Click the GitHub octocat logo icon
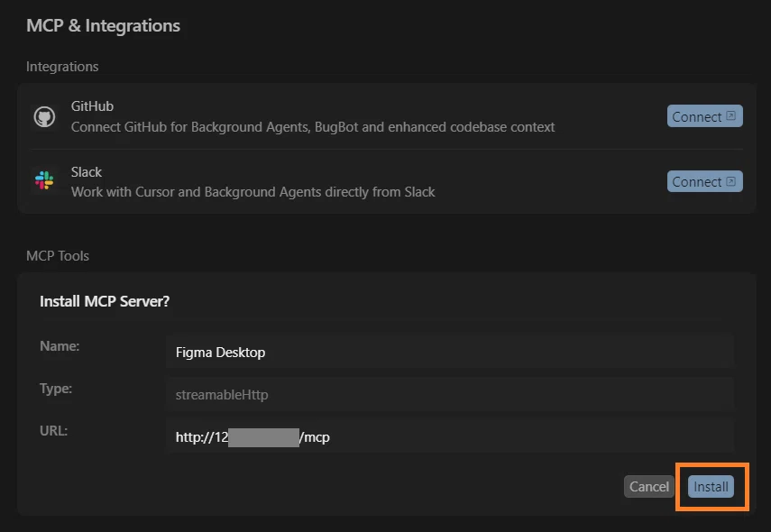The width and height of the screenshot is (771, 532). click(x=44, y=116)
